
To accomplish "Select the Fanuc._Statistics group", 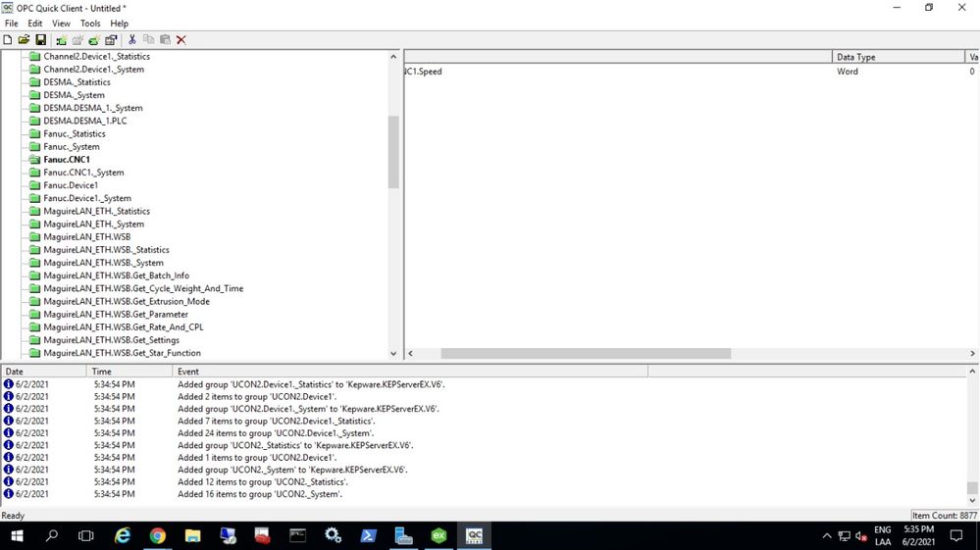I will pos(75,133).
